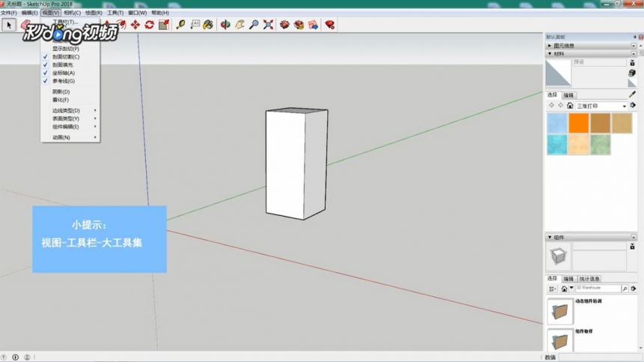Collapse the 组件 panel
The height and width of the screenshot is (362, 644).
550,238
